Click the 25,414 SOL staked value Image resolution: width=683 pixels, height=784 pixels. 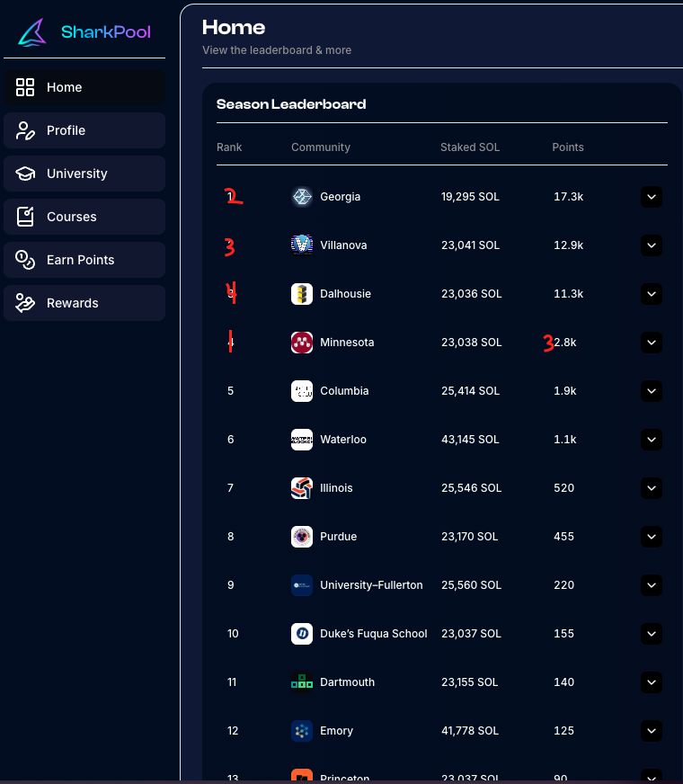pyautogui.click(x=470, y=390)
